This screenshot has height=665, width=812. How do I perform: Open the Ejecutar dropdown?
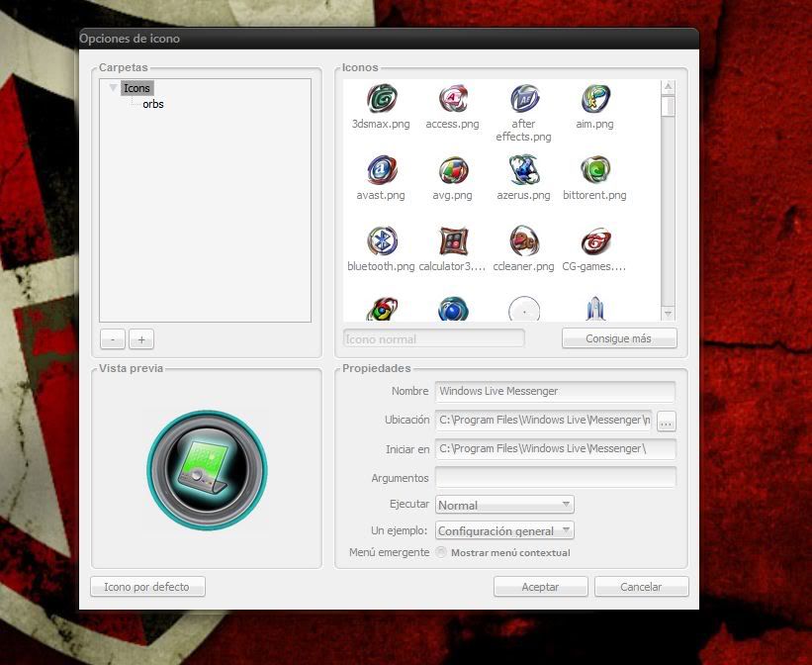pos(504,505)
